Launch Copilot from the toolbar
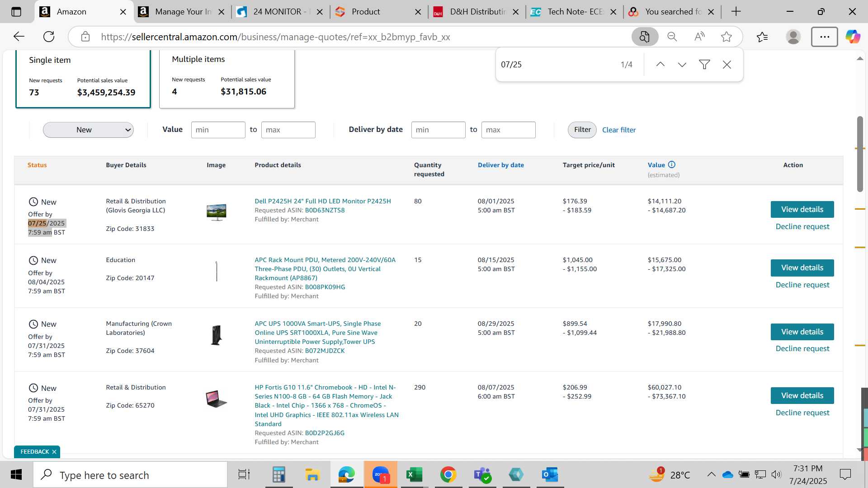868x488 pixels. pos(853,37)
